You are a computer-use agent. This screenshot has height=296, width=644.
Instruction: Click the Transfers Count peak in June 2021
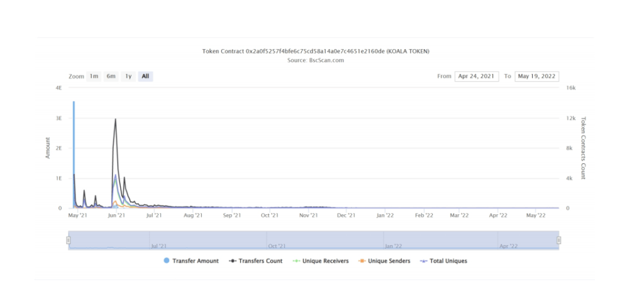coord(116,119)
